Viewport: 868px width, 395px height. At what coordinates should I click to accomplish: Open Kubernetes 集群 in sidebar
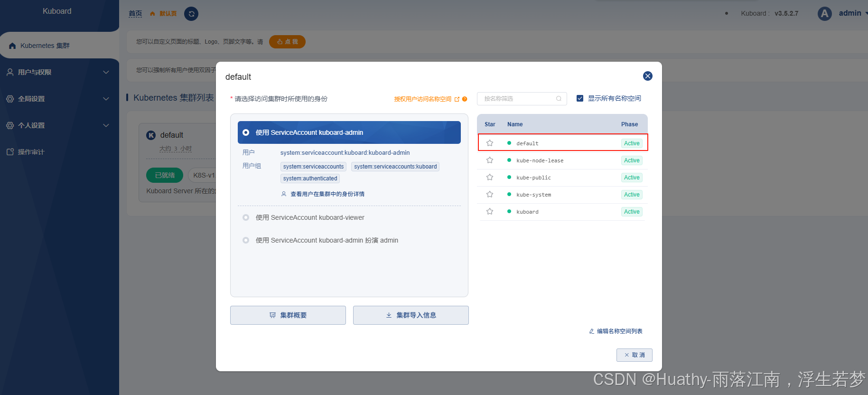tap(59, 46)
